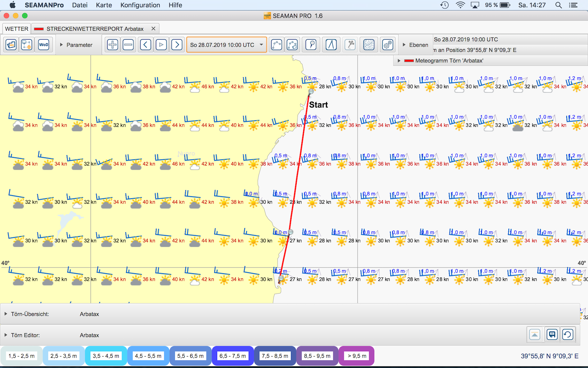Play the forecast animation
This screenshot has width=588, height=368.
(161, 45)
